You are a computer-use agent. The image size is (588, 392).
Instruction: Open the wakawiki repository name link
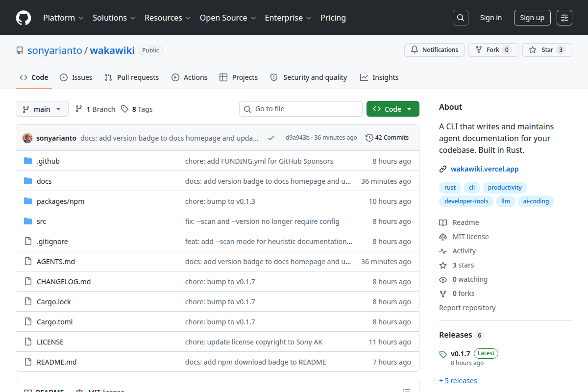click(x=112, y=50)
